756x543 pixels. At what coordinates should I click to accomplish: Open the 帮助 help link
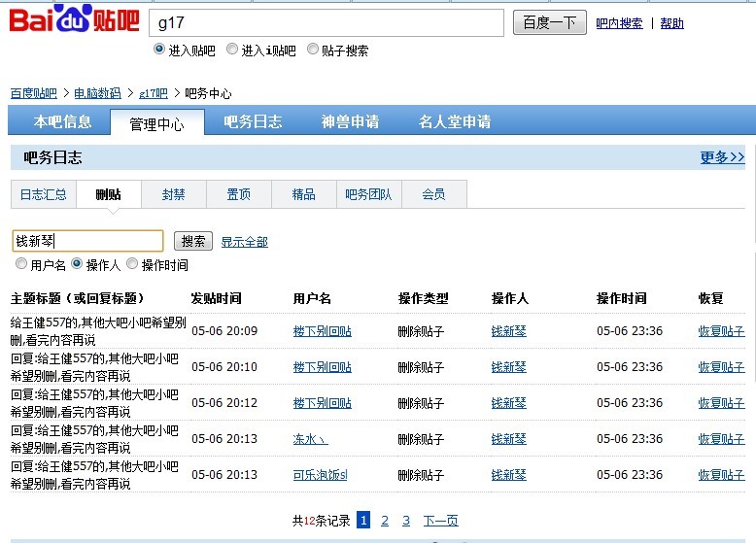click(x=672, y=23)
